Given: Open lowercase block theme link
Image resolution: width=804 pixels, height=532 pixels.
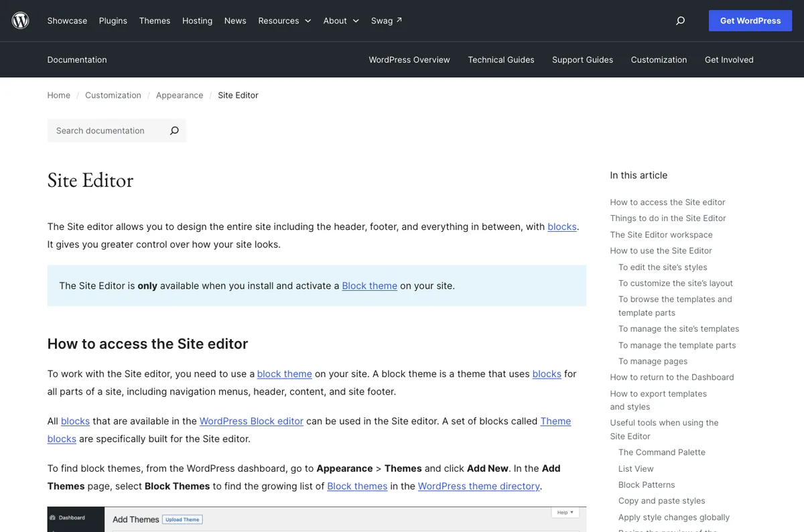Looking at the screenshot, I should coord(285,374).
